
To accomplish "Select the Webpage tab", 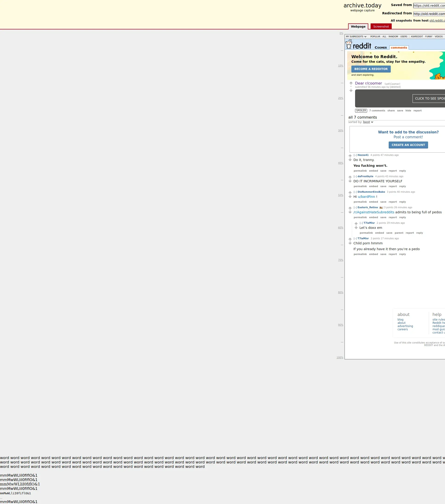I will pyautogui.click(x=358, y=27).
